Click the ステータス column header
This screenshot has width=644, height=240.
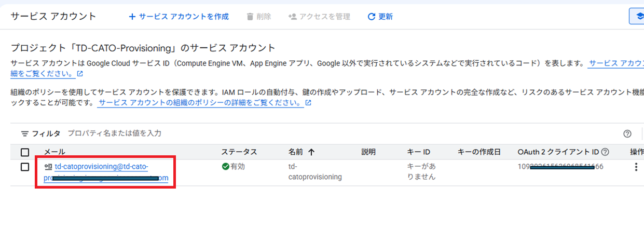(x=239, y=152)
